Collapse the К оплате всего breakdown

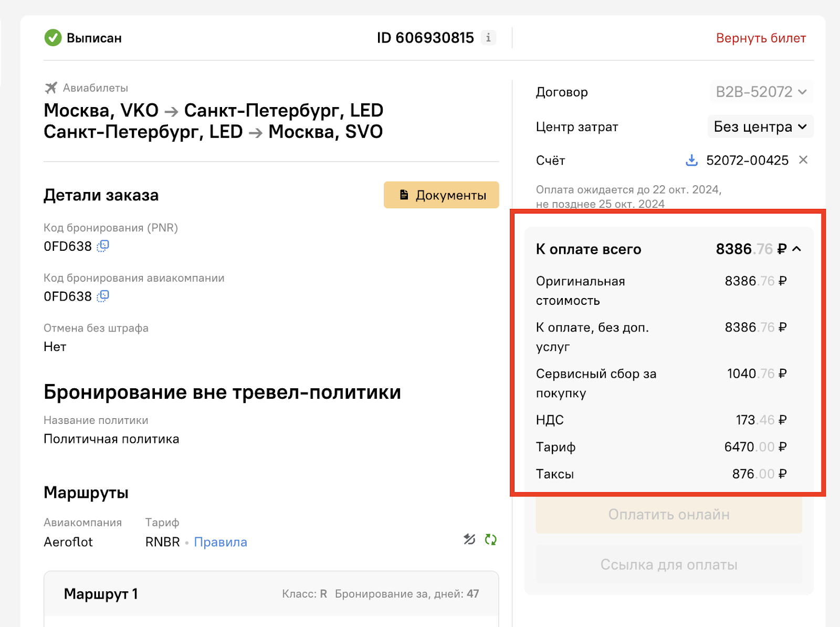(796, 249)
